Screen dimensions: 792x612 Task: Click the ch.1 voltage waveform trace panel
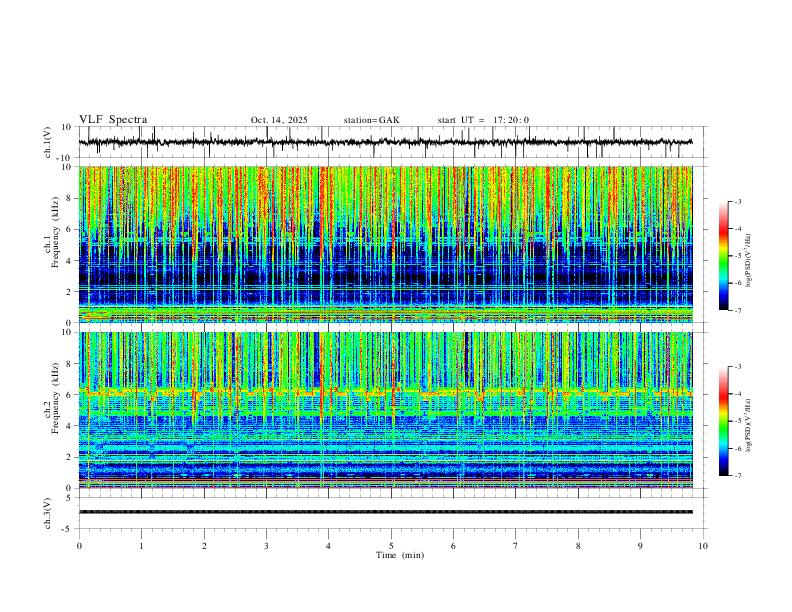click(x=392, y=142)
